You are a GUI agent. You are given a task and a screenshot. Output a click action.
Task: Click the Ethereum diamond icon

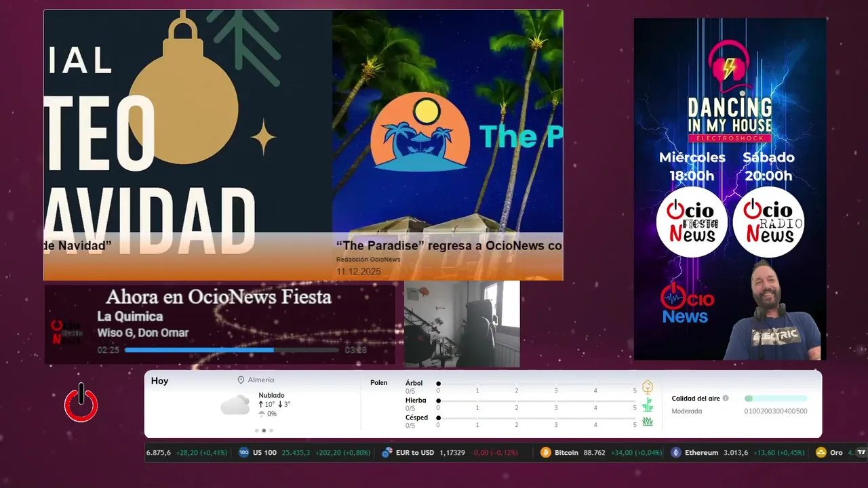click(x=676, y=453)
